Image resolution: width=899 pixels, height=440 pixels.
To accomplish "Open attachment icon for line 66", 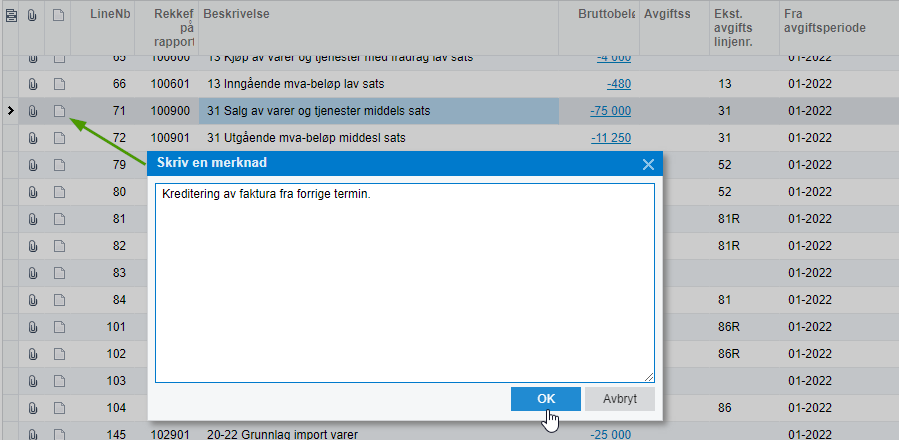I will tap(33, 84).
